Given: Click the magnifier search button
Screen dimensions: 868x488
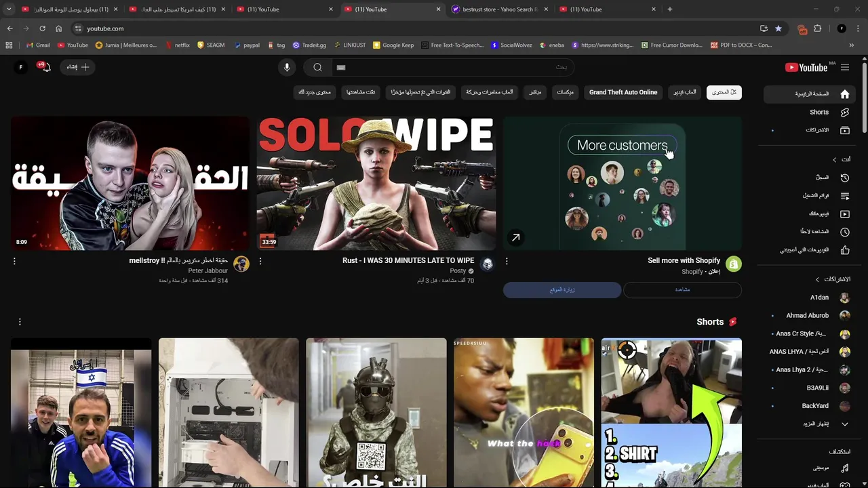Looking at the screenshot, I should point(317,67).
